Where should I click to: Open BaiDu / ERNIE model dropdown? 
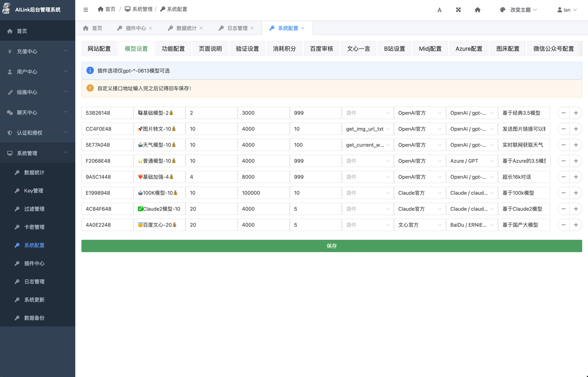472,225
